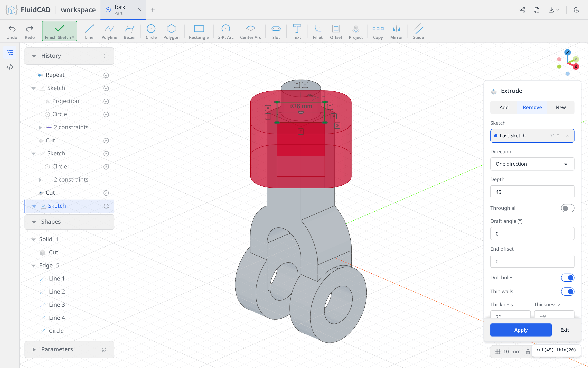Open the code view sidebar icon
Screen dimensions: 588x368
[x=10, y=67]
